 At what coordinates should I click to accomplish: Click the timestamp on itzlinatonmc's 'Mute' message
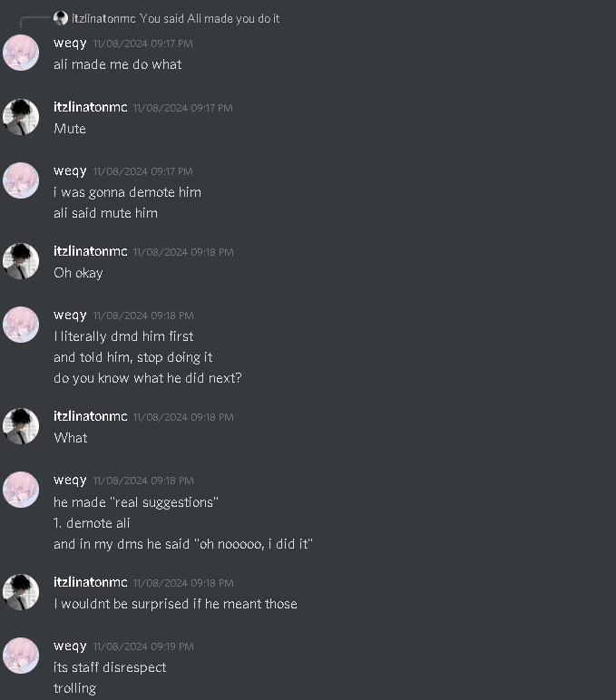pos(183,108)
